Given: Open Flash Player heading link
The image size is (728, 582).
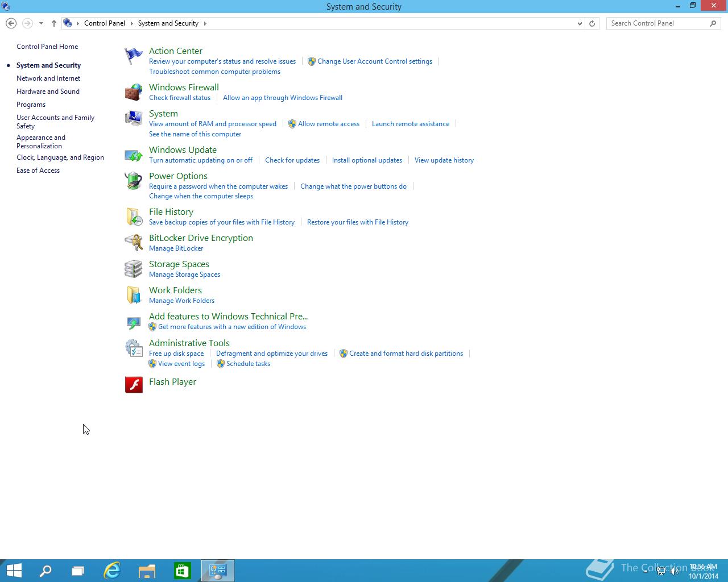Looking at the screenshot, I should pos(172,382).
